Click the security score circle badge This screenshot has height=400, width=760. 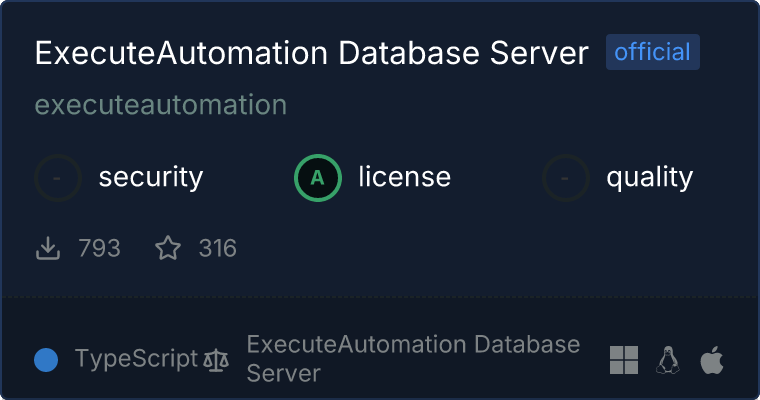pos(58,178)
